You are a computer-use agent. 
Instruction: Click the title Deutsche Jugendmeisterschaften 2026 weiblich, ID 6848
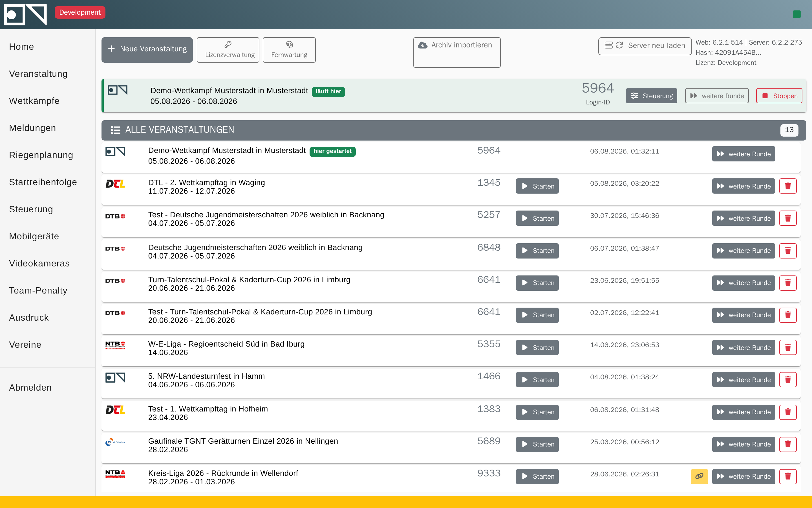pos(255,248)
